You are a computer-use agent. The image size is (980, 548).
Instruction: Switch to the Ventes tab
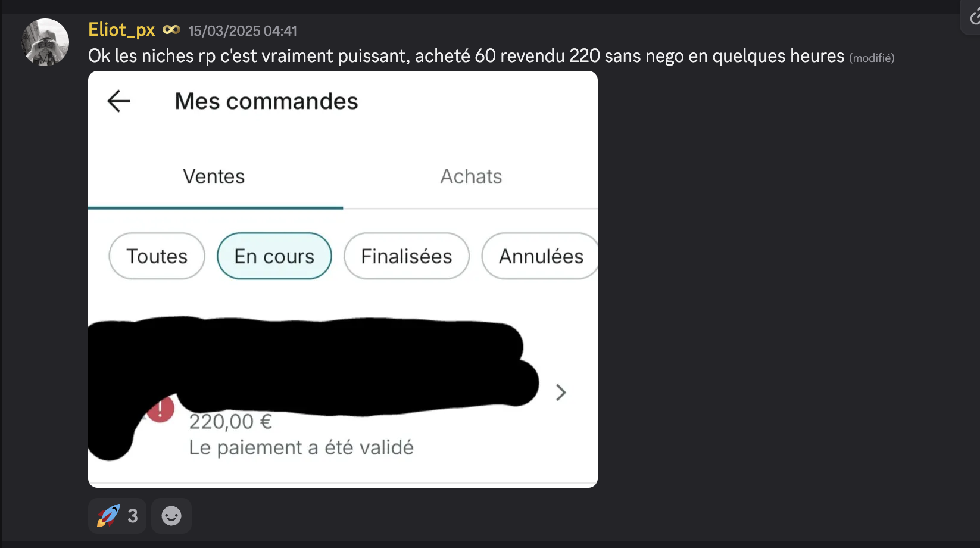point(214,176)
